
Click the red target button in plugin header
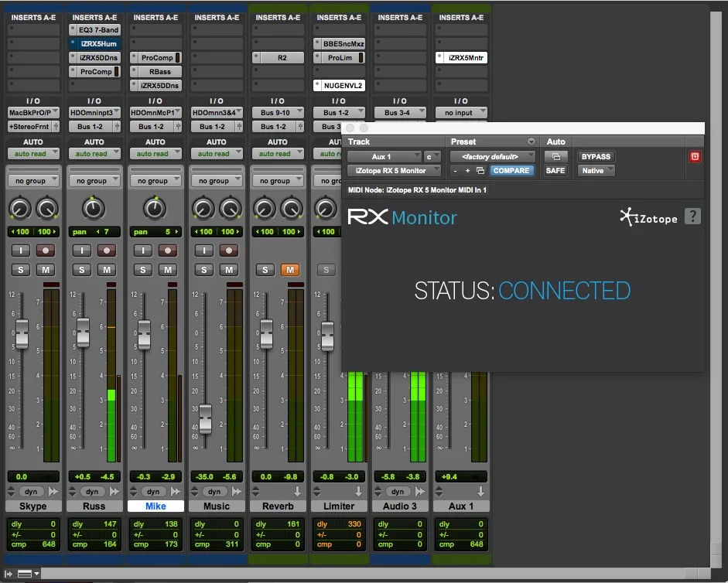click(x=695, y=156)
